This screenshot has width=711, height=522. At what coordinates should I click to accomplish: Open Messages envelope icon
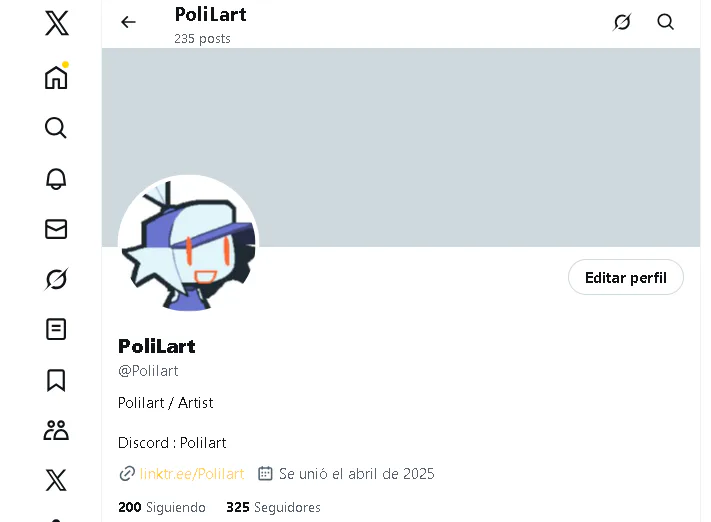point(56,229)
